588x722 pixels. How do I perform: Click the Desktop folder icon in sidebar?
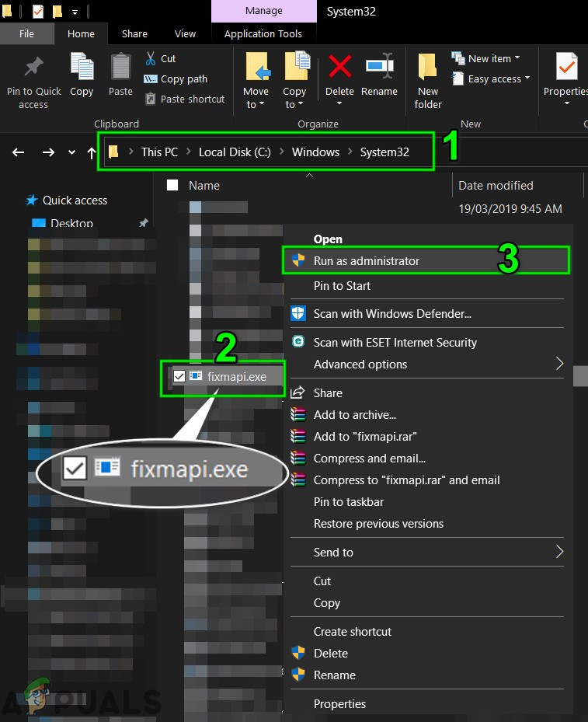39,223
